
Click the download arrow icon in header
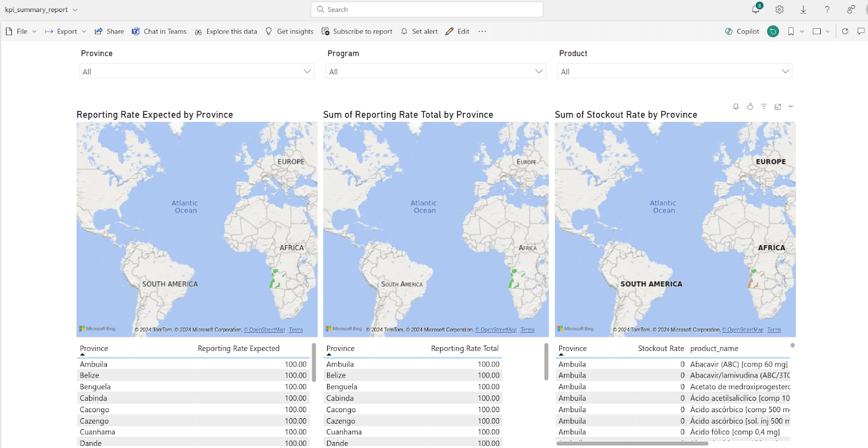(x=803, y=9)
